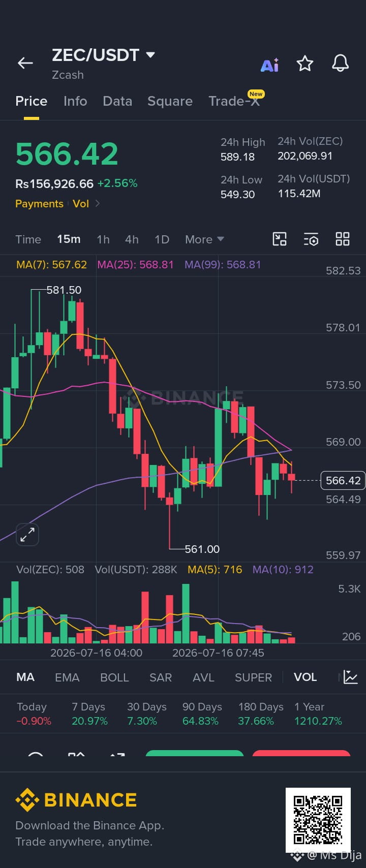This screenshot has width=366, height=868.
Task: Go back using the left arrow
Action: [x=25, y=63]
